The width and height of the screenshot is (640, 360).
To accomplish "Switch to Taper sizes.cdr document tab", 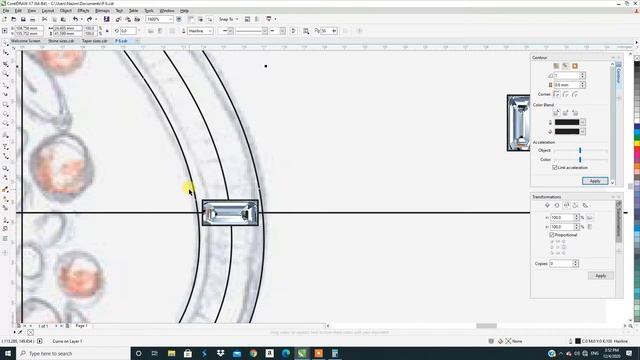I will tap(94, 41).
